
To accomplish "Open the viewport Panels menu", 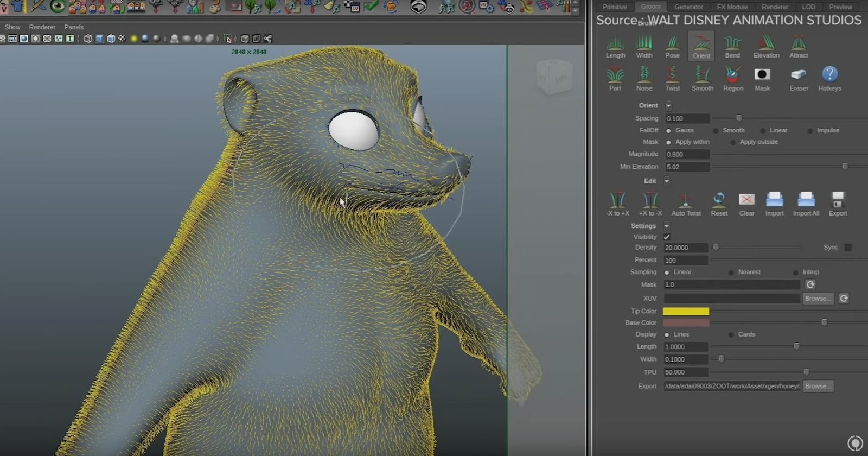I will pos(74,27).
